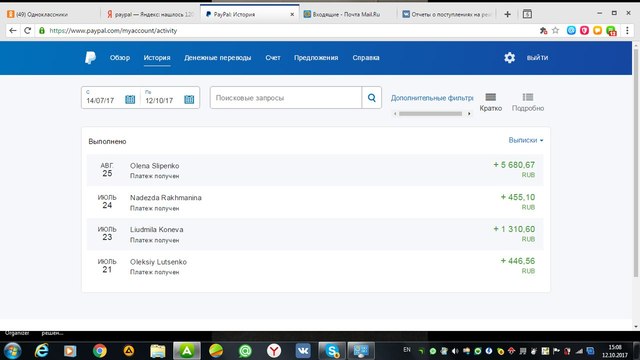This screenshot has height=360, width=640.
Task: Open VK app from the taskbar
Action: click(x=303, y=351)
